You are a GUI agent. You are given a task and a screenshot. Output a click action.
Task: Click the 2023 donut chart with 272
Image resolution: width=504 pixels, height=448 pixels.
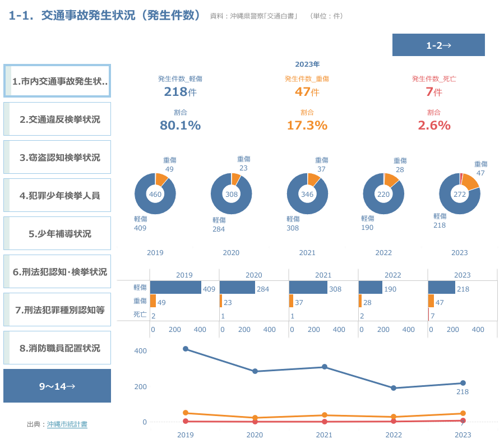pos(460,194)
